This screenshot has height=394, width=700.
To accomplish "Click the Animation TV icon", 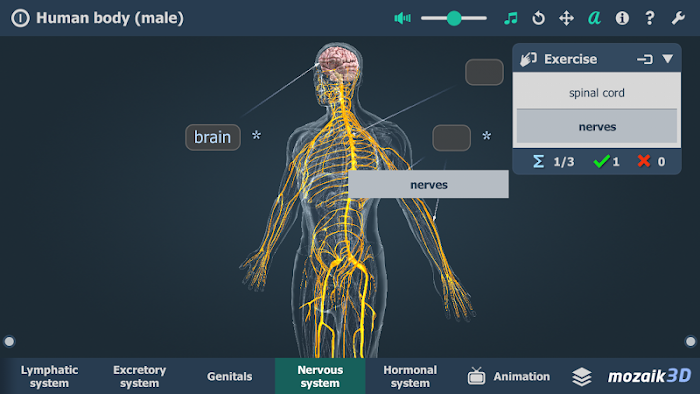I will 476,376.
